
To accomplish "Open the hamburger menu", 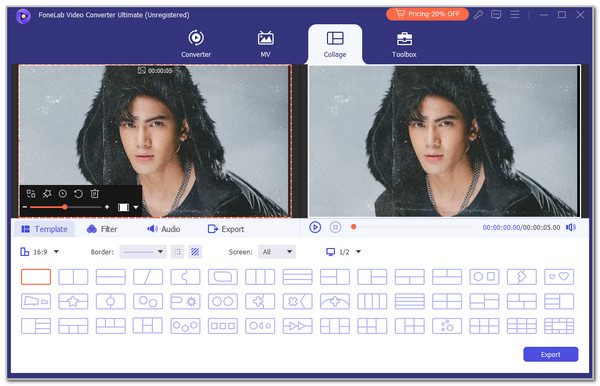I will pyautogui.click(x=515, y=15).
